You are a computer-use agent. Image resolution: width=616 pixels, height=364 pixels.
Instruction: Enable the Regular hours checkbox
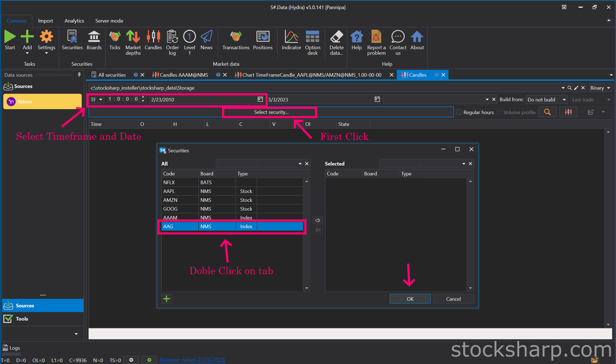(x=459, y=112)
